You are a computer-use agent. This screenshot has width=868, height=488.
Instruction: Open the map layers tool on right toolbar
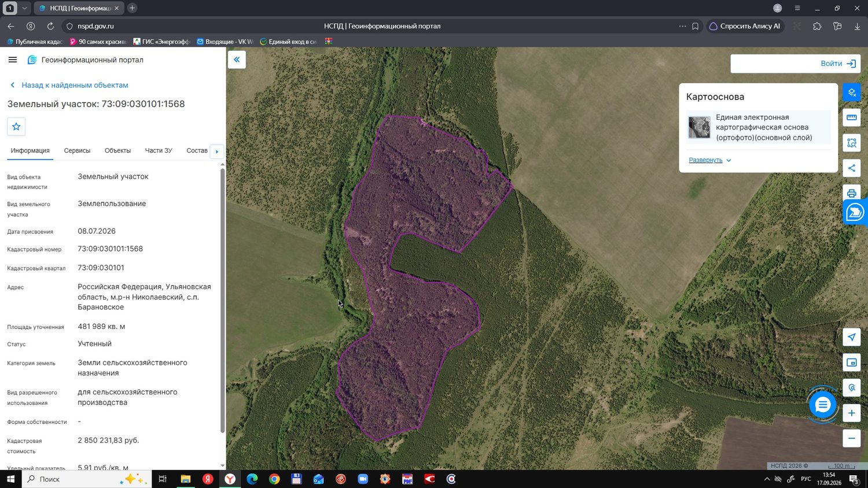click(852, 93)
